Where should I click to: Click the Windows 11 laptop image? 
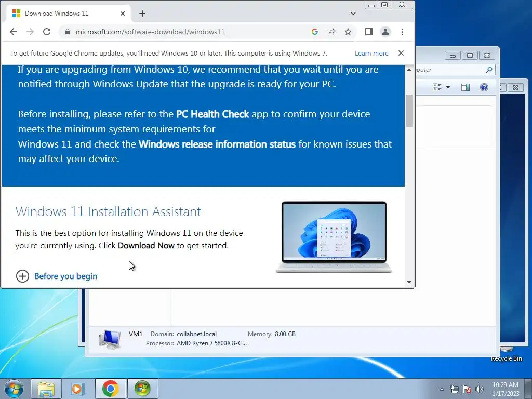(x=334, y=237)
